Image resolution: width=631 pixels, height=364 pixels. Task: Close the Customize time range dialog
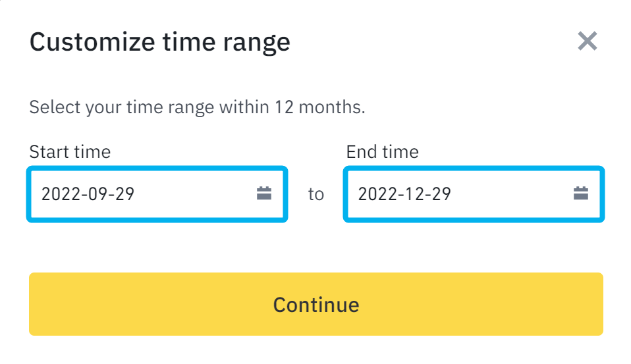587,41
